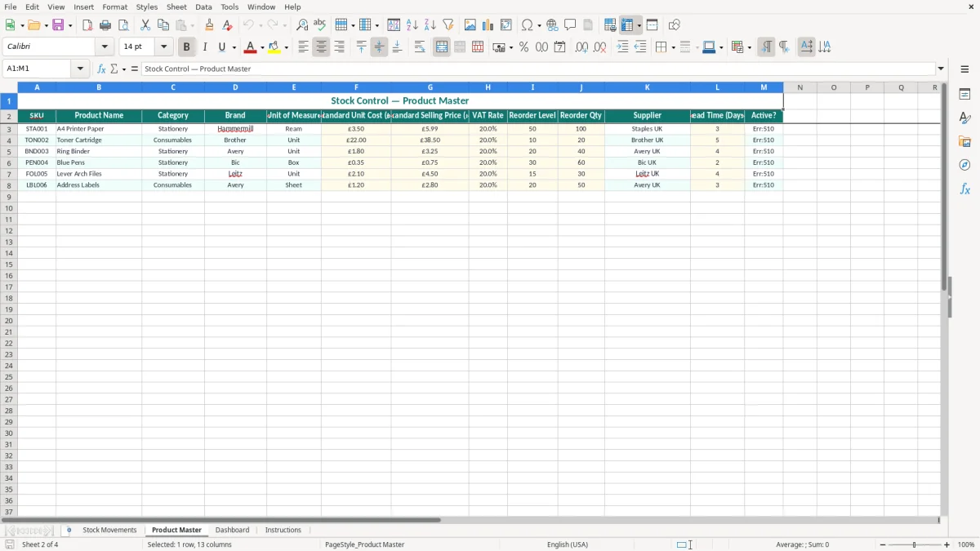Image resolution: width=980 pixels, height=551 pixels.
Task: Click yellow background color swatch
Action: coord(274,47)
